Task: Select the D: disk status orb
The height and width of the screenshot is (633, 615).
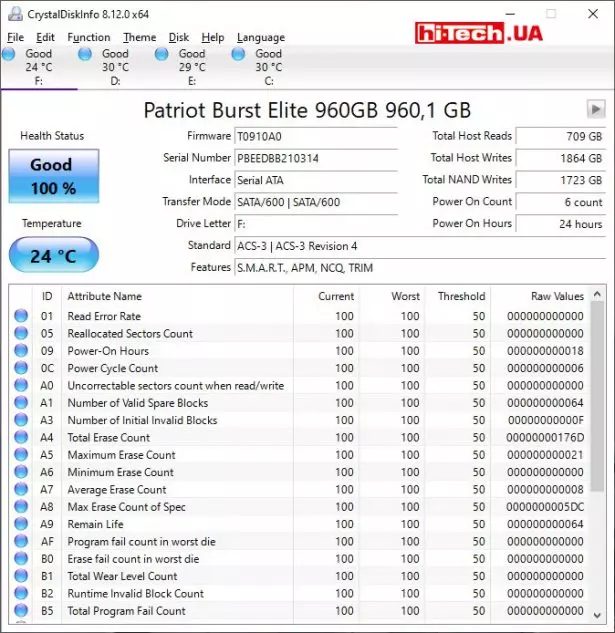Action: pyautogui.click(x=85, y=54)
